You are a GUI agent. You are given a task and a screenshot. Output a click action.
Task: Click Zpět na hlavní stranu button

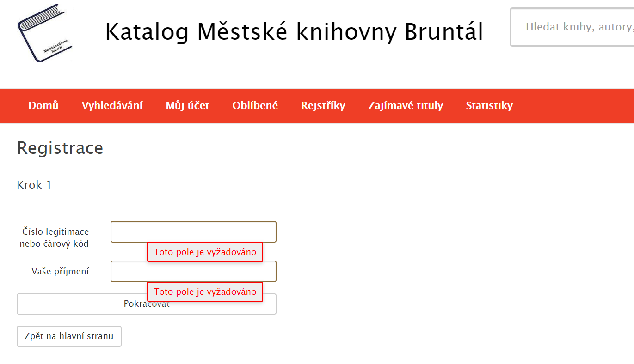(x=69, y=336)
